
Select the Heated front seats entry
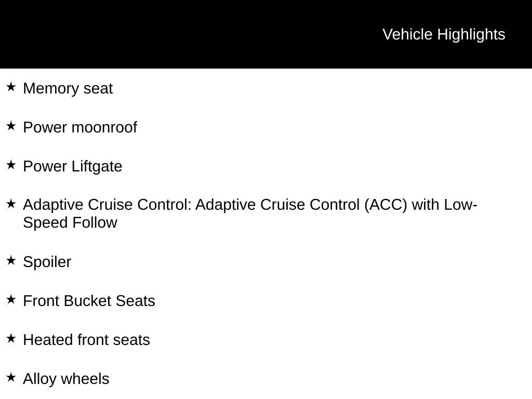(87, 340)
